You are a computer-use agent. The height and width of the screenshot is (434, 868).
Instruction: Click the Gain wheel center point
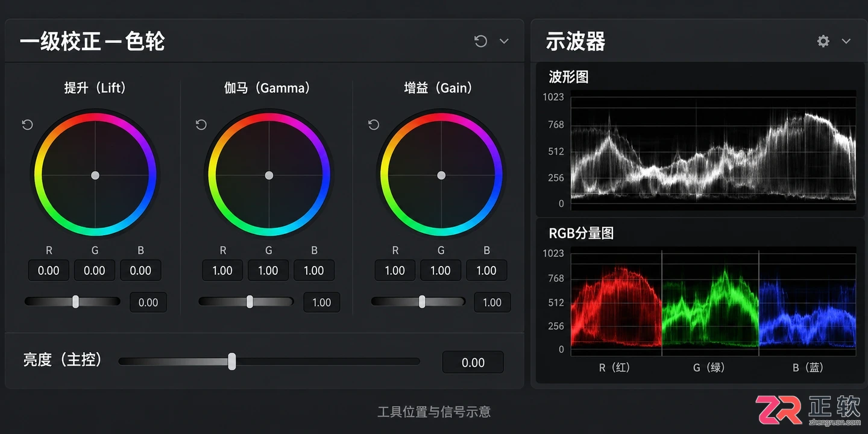[x=441, y=175]
